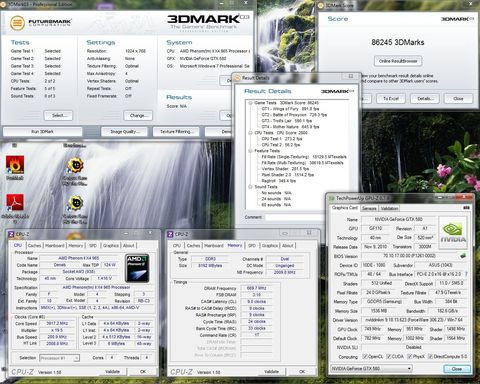Open the About tab in left CPU-Z window
The image size is (480, 384).
[x=129, y=245]
